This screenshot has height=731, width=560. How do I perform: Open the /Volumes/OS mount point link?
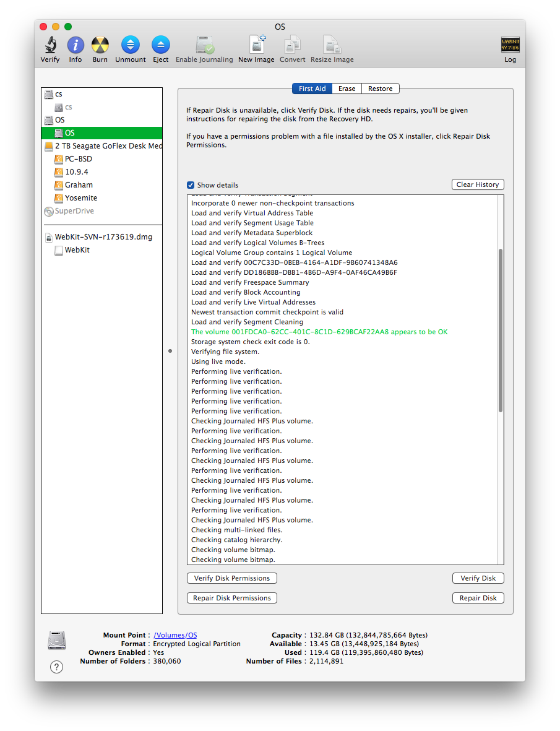point(175,635)
